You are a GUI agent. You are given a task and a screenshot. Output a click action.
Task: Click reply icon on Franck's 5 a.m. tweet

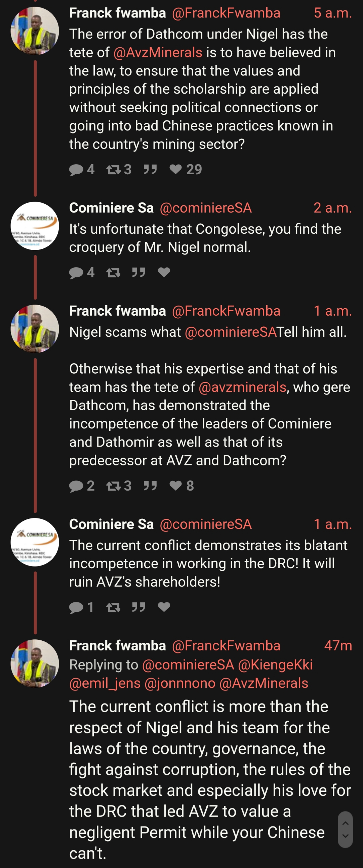[76, 170]
